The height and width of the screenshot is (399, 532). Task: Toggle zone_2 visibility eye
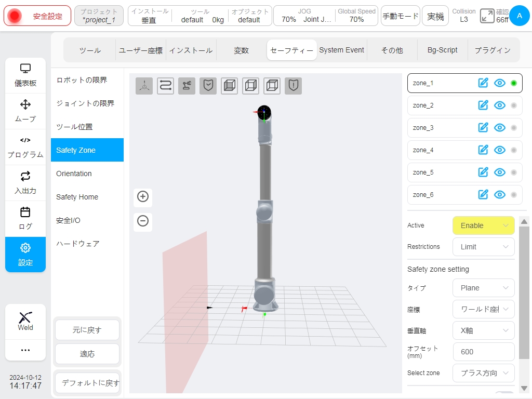click(500, 105)
